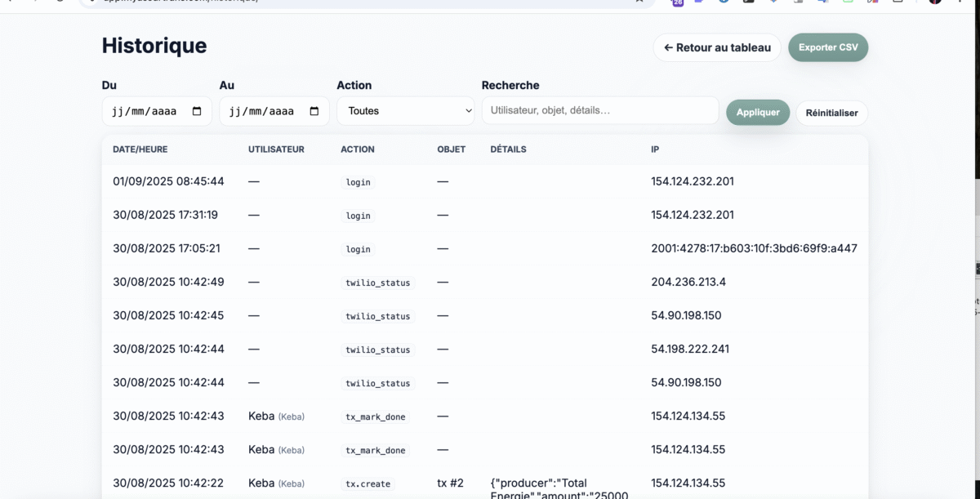Bookmark this page with the star icon
980x499 pixels.
pos(639,2)
